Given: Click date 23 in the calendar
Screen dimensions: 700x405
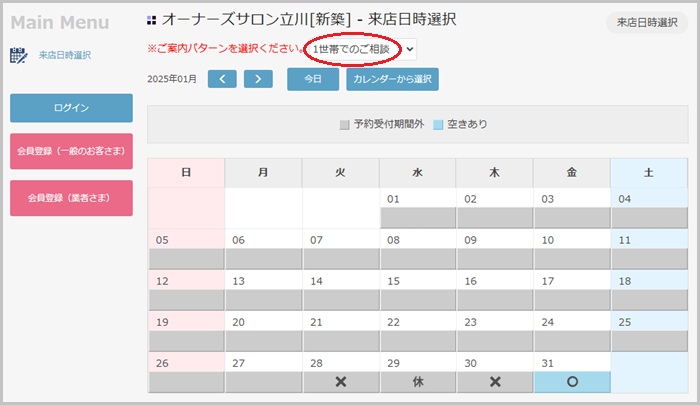Looking at the screenshot, I should tap(471, 322).
